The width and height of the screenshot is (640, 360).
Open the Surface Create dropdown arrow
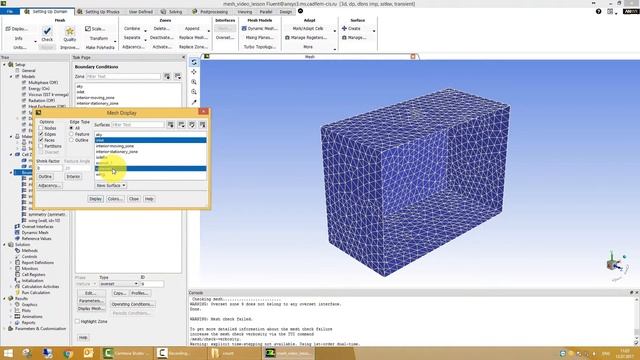[373, 31]
